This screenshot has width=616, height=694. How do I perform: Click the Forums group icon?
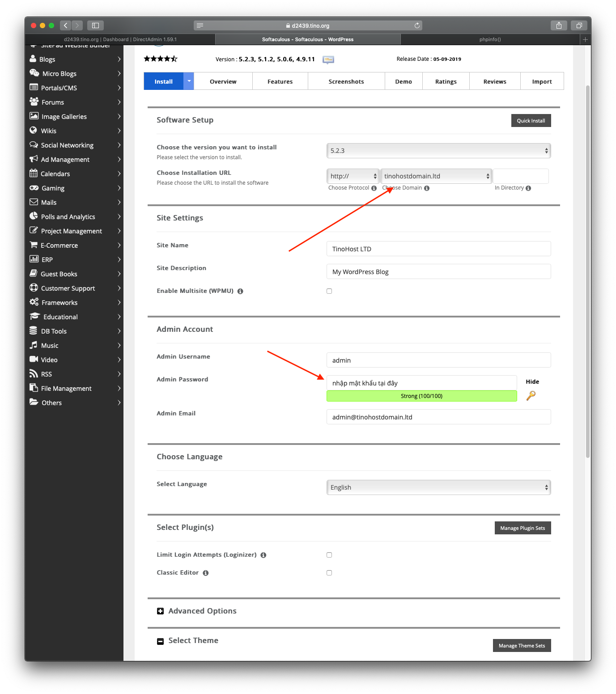click(x=34, y=102)
